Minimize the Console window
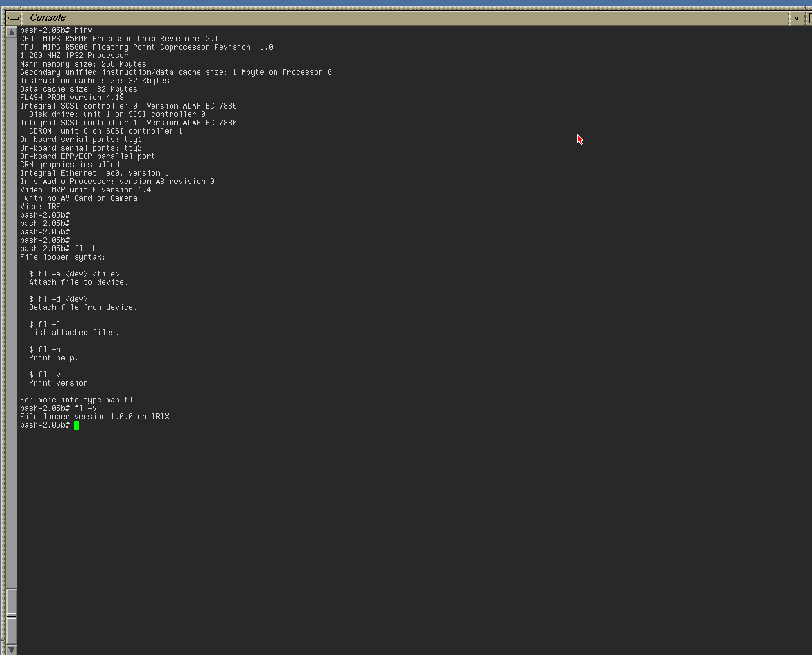Screen dimensions: 812x655 point(796,18)
